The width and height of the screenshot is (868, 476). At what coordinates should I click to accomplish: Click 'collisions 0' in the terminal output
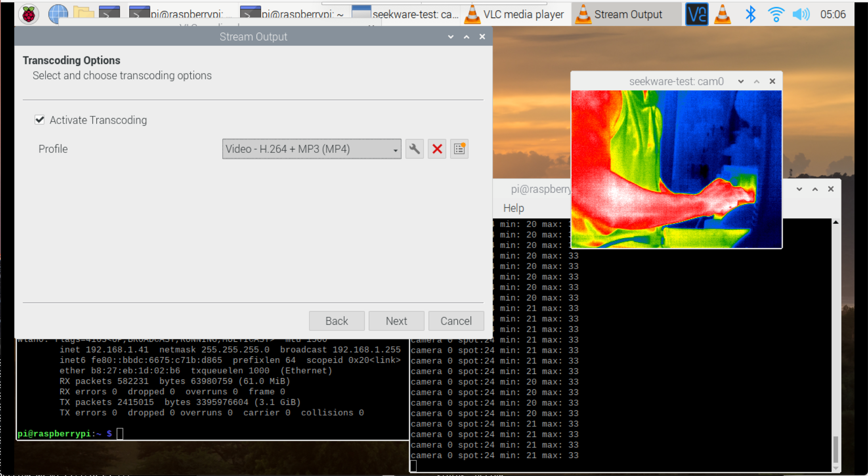pyautogui.click(x=333, y=413)
